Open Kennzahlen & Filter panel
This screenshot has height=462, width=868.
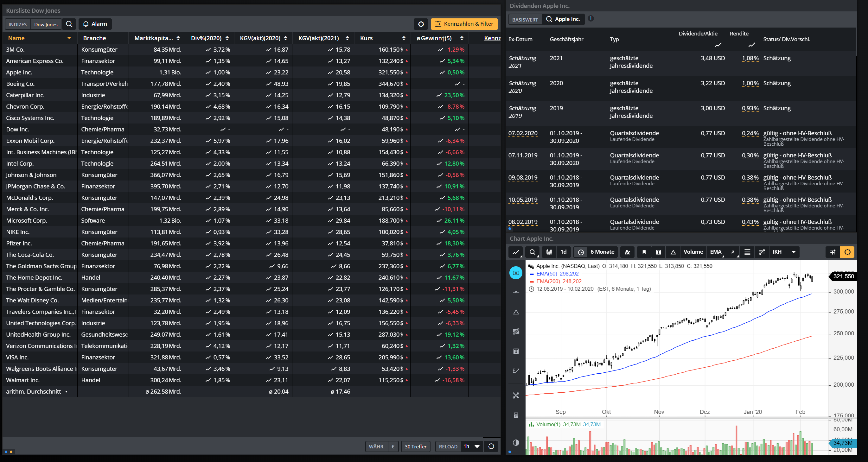point(464,24)
